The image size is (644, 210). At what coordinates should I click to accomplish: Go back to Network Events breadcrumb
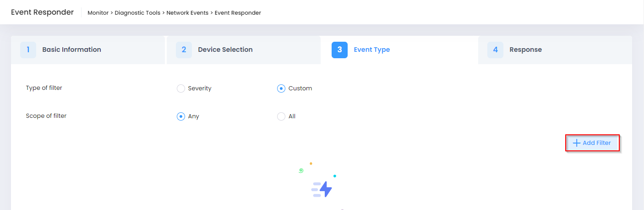coord(188,13)
